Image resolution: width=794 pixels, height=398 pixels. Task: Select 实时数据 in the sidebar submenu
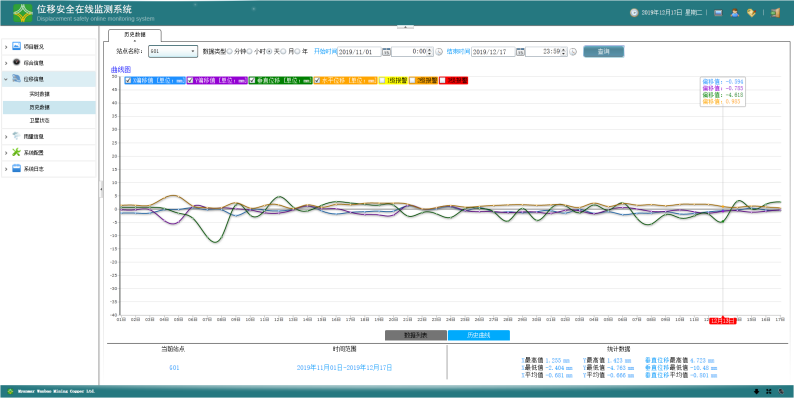[39, 94]
